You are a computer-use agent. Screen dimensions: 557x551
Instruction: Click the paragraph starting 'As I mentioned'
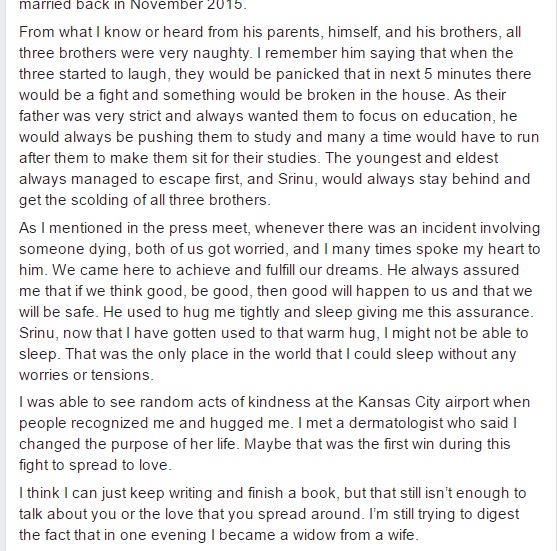click(280, 301)
